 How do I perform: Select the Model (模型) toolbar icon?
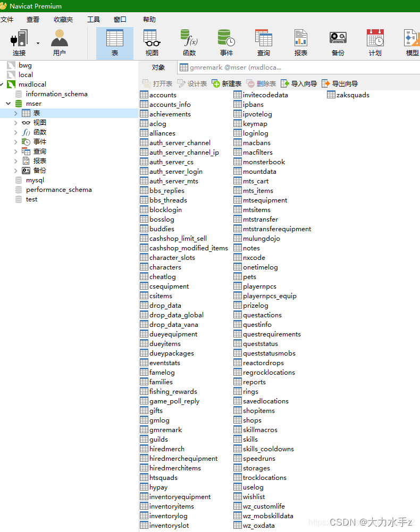click(x=412, y=43)
